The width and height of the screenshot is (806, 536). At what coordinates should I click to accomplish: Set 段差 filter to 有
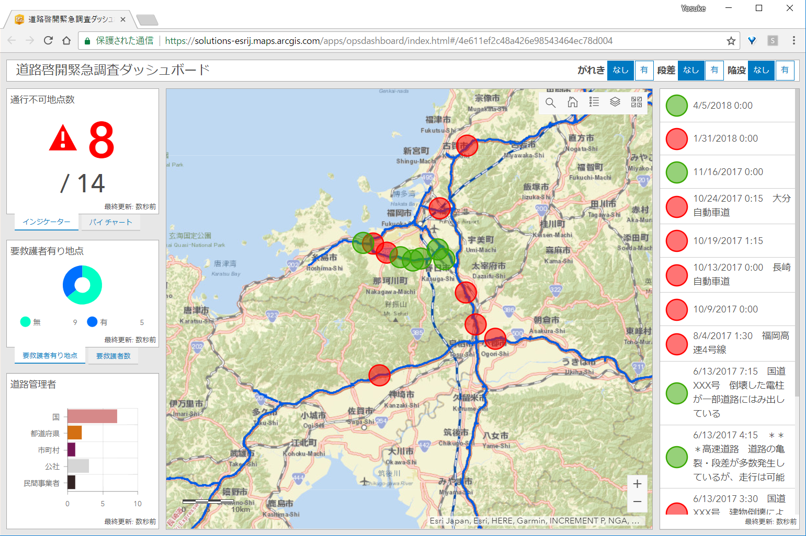tap(715, 70)
